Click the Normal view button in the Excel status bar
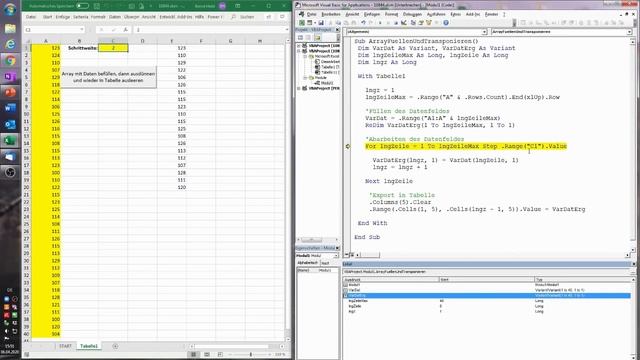This screenshot has height=360, width=640. pos(193,354)
